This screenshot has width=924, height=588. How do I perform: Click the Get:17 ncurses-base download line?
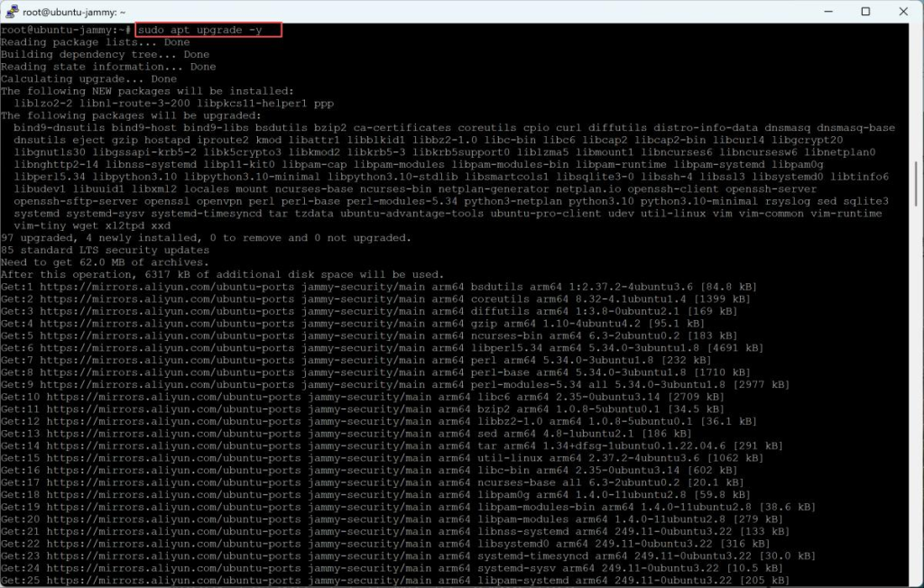point(373,483)
